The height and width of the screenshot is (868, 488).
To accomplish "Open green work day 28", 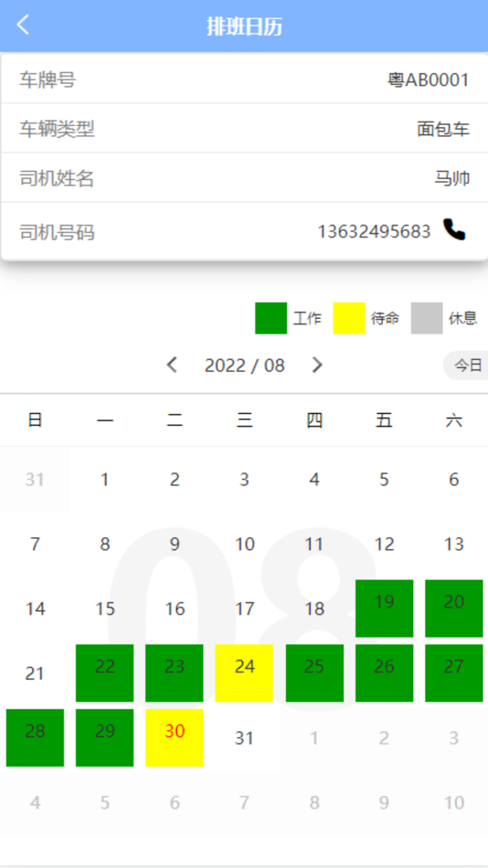I will pyautogui.click(x=35, y=738).
